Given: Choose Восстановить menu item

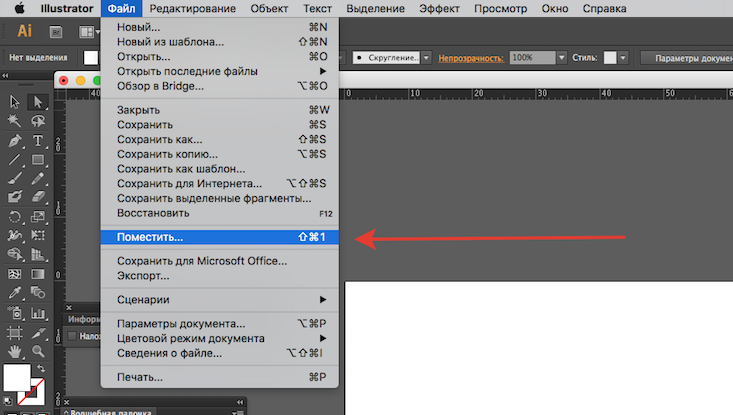Looking at the screenshot, I should click(220, 213).
